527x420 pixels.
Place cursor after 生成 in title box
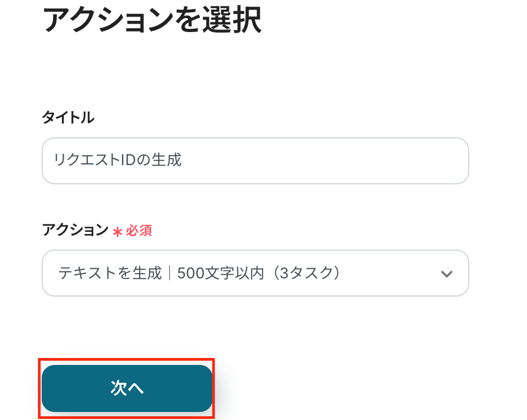coord(183,160)
